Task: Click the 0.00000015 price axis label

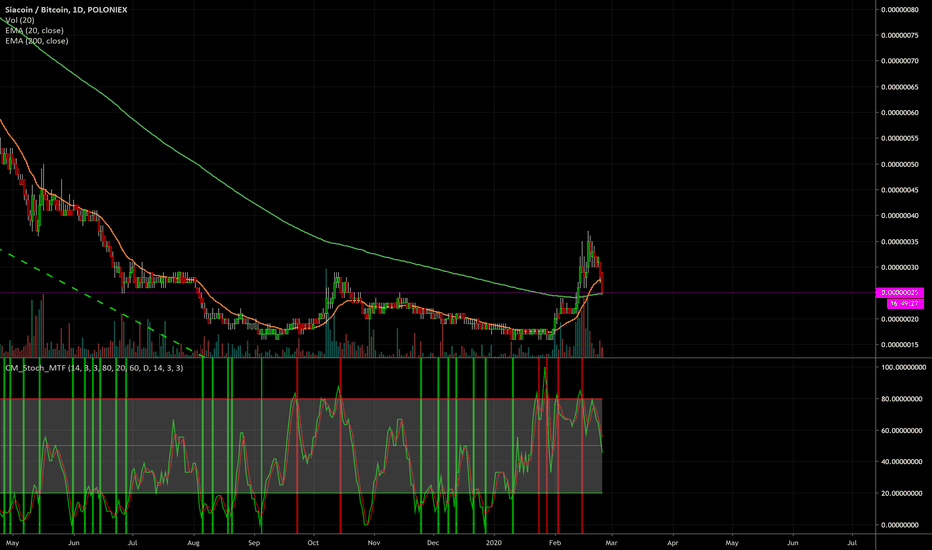Action: [899, 345]
